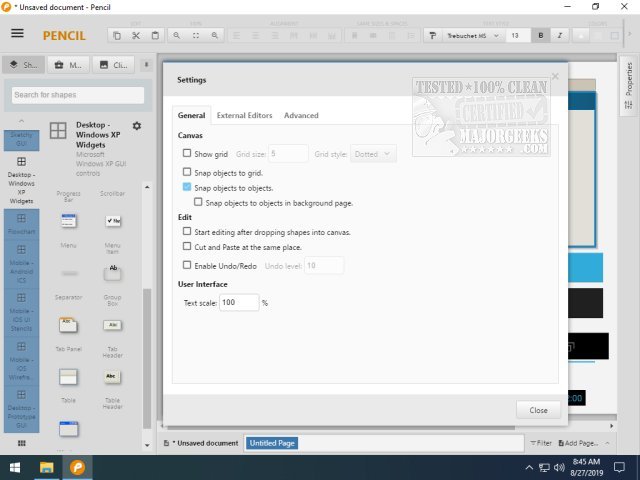640x480 pixels.
Task: Click Pencil app icon in taskbar
Action: (x=78, y=467)
